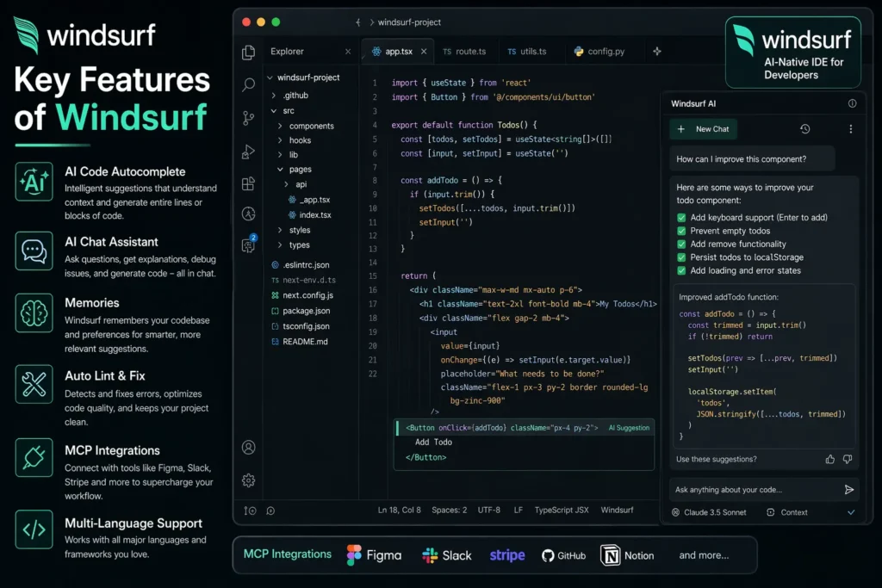The height and width of the screenshot is (588, 882).
Task: Close the Explorer panel
Action: (x=348, y=51)
